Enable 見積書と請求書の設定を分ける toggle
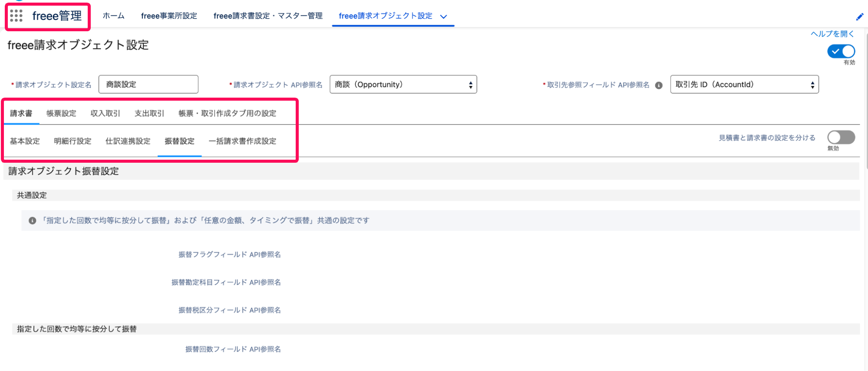 point(841,138)
